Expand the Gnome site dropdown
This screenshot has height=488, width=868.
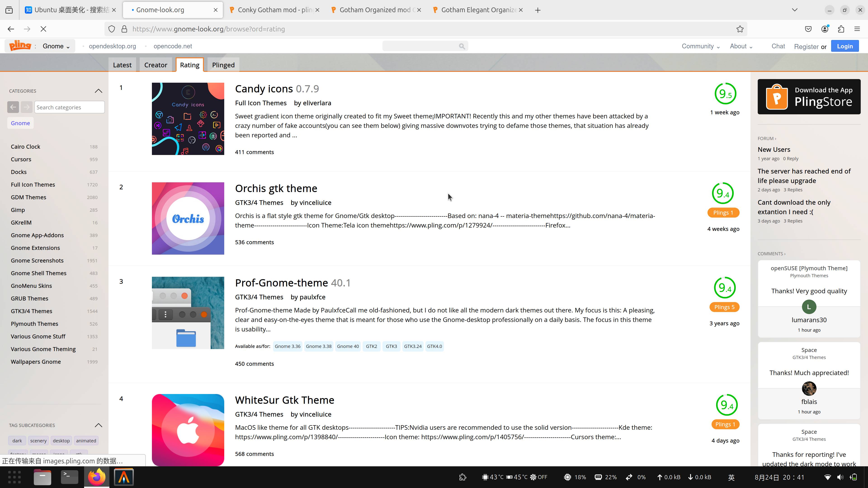[x=56, y=46]
